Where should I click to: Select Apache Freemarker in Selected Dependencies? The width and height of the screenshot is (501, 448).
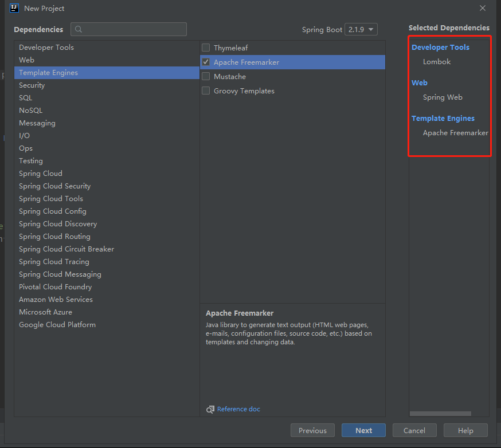455,133
